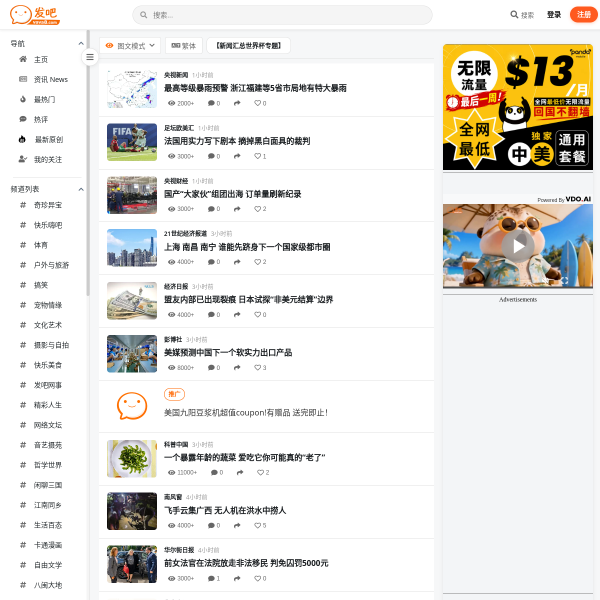Screen dimensions: 600x600
Task: Go to 主页 home in sidebar
Action: coord(41,60)
